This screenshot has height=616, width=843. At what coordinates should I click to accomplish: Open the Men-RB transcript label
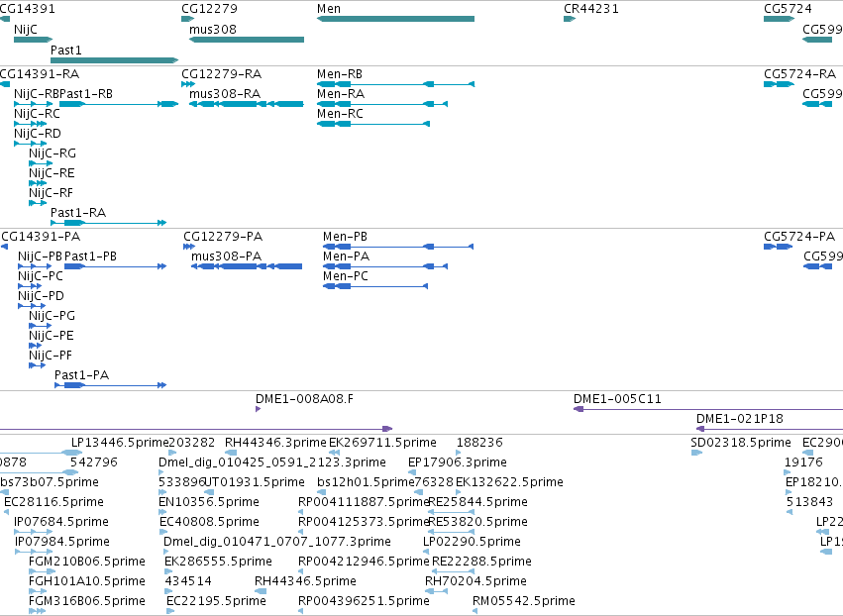pyautogui.click(x=339, y=73)
